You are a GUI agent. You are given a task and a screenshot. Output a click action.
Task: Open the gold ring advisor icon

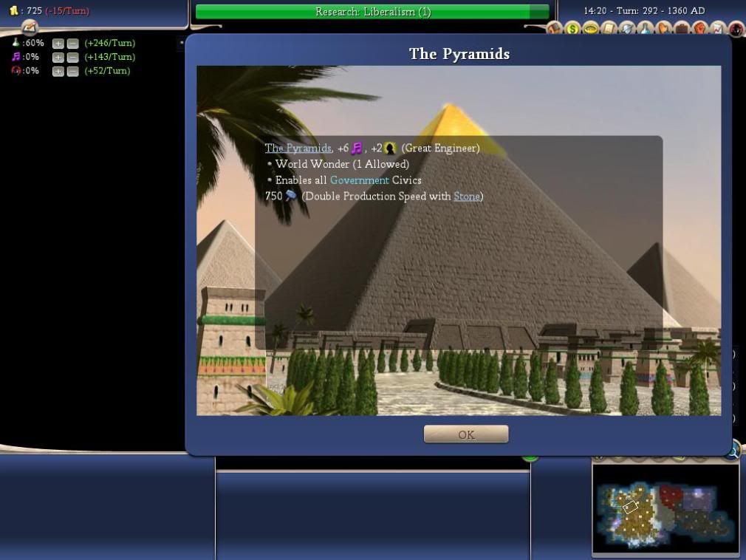coord(590,29)
